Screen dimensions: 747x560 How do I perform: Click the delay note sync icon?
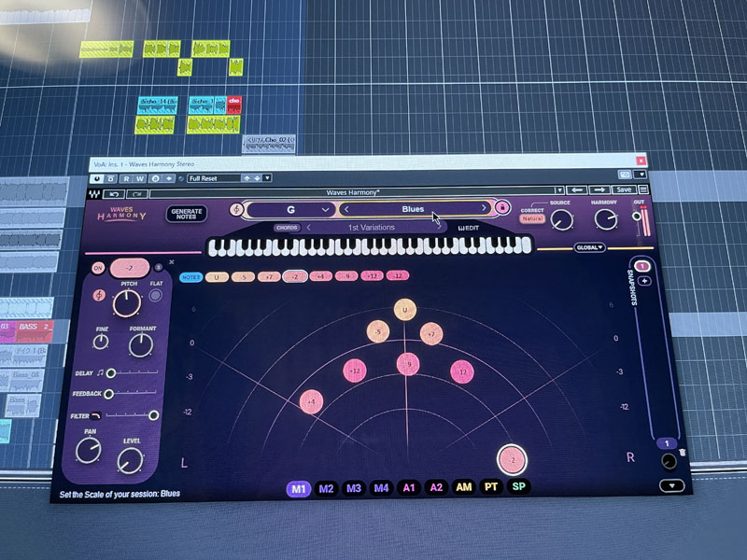tap(100, 372)
